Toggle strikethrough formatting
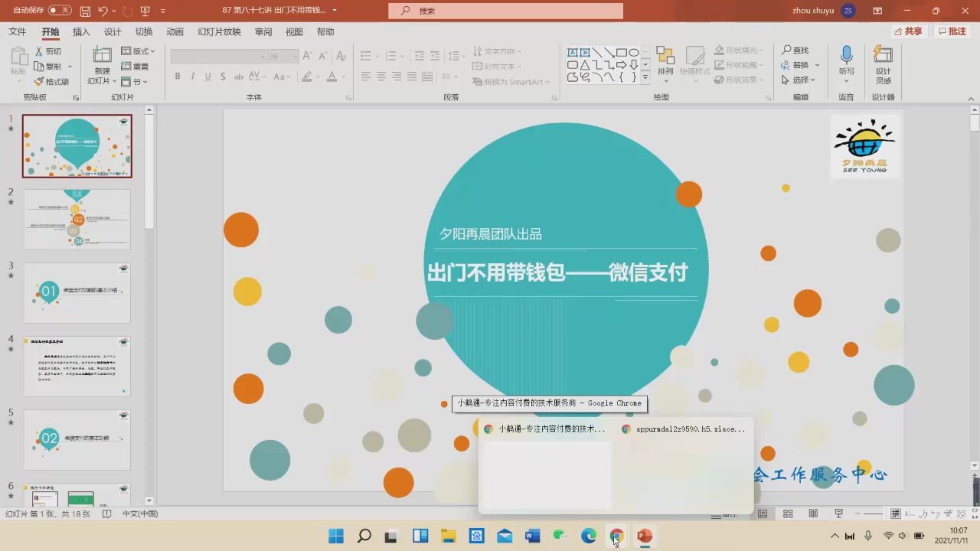The image size is (980, 551). point(239,77)
